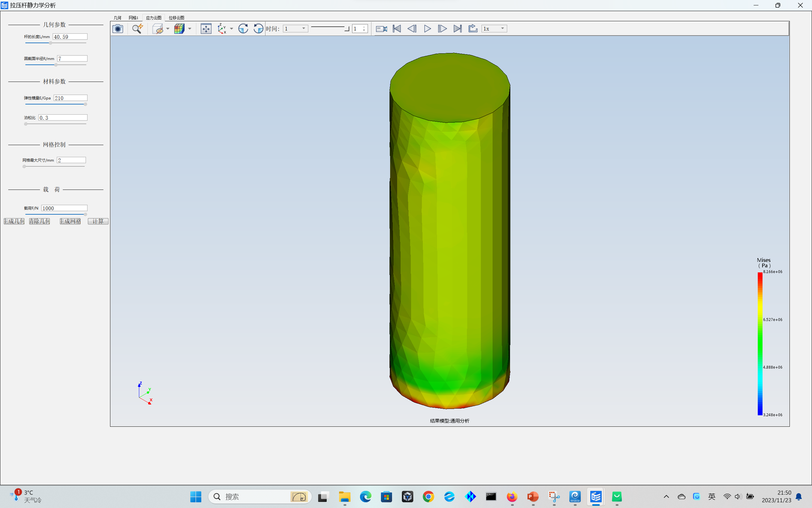
Task: Click the Unity hub cube taskbar icon
Action: point(408,497)
